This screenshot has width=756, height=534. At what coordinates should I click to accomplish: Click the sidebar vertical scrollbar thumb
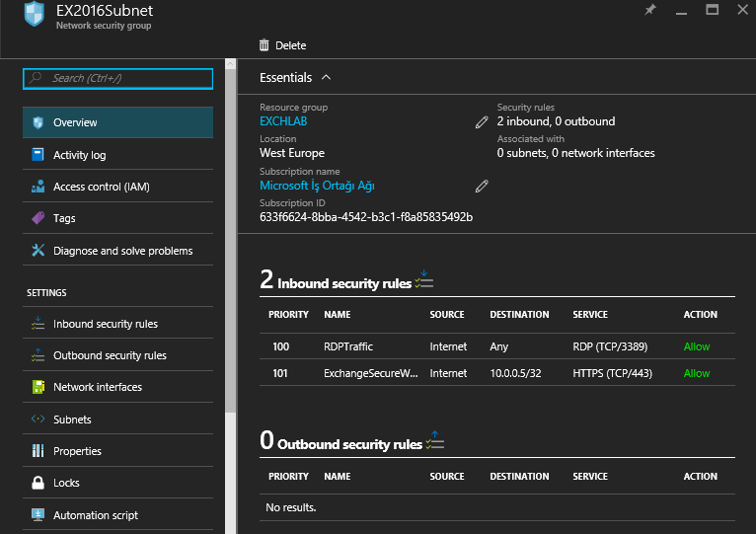point(231,240)
